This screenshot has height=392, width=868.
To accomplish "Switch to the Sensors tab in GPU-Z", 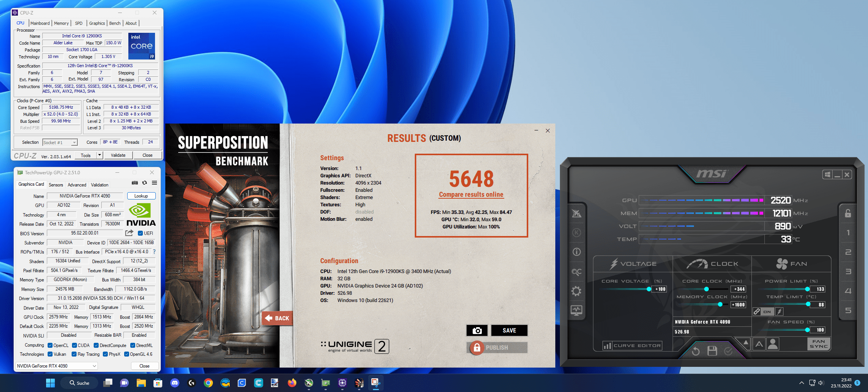I will tap(56, 185).
